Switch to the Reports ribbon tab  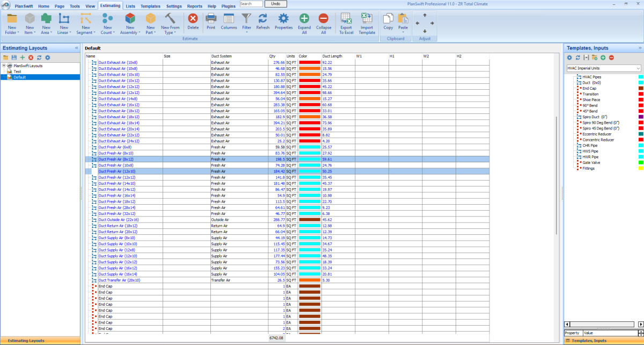tap(194, 6)
